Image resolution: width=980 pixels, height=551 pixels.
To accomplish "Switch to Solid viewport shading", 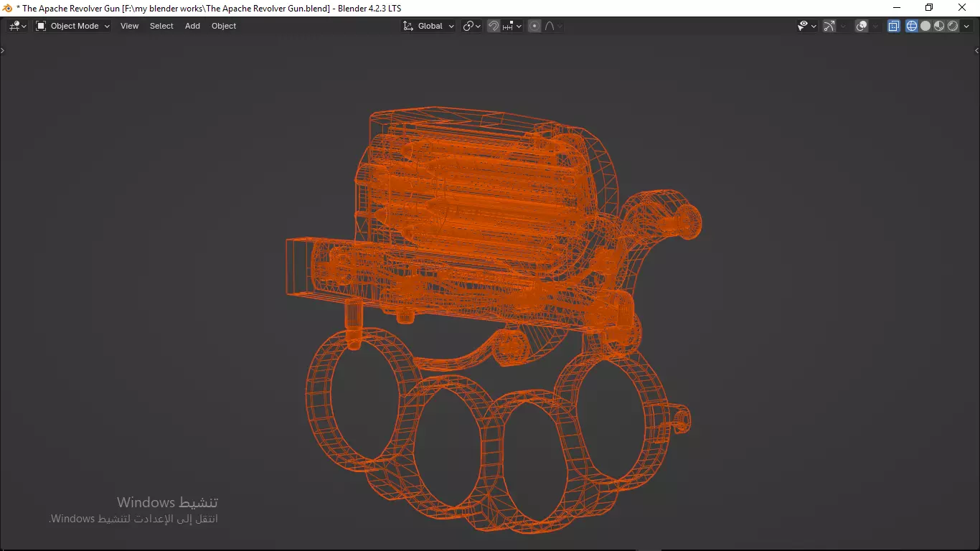I will point(925,26).
